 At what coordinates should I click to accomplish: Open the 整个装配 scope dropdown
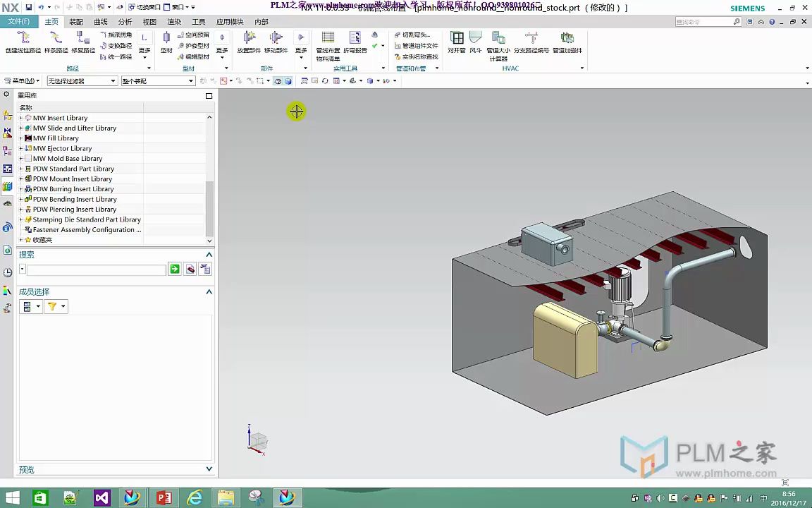[158, 81]
